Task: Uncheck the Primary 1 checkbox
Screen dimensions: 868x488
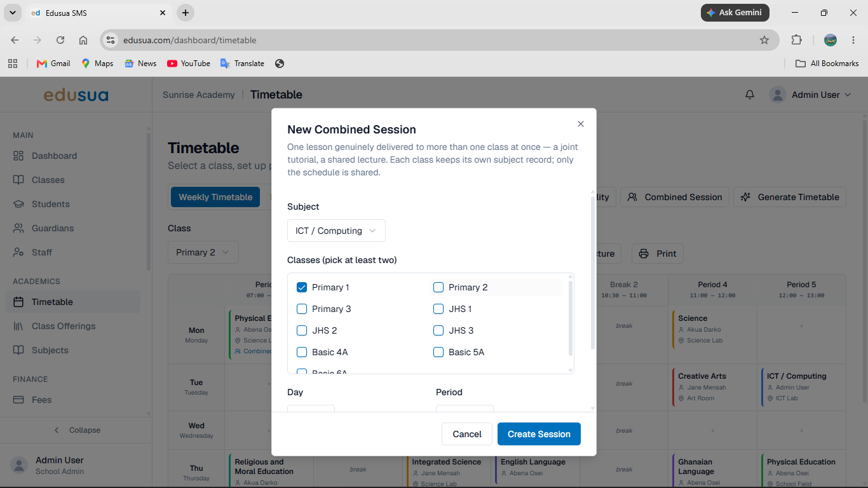Action: (x=302, y=287)
